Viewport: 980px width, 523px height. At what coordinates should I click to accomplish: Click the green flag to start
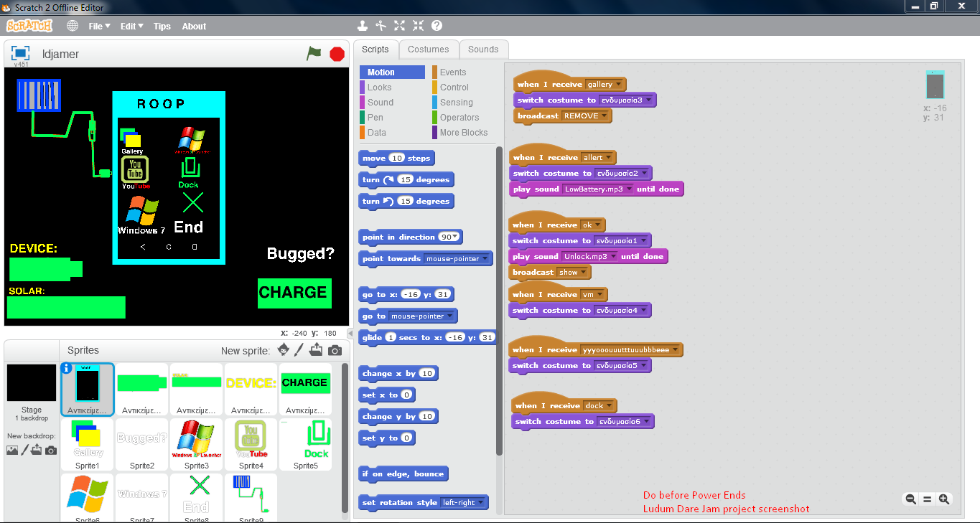[x=314, y=54]
